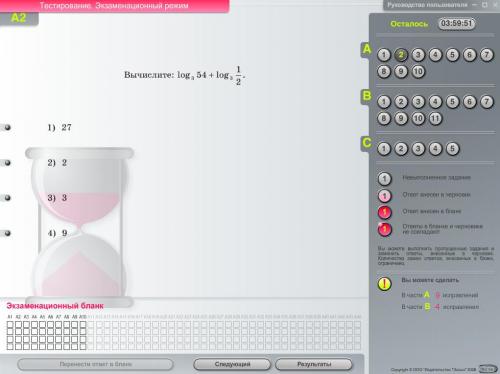This screenshot has height=374, width=500.
Task: Jump to question 4 in part A
Action: 435,55
